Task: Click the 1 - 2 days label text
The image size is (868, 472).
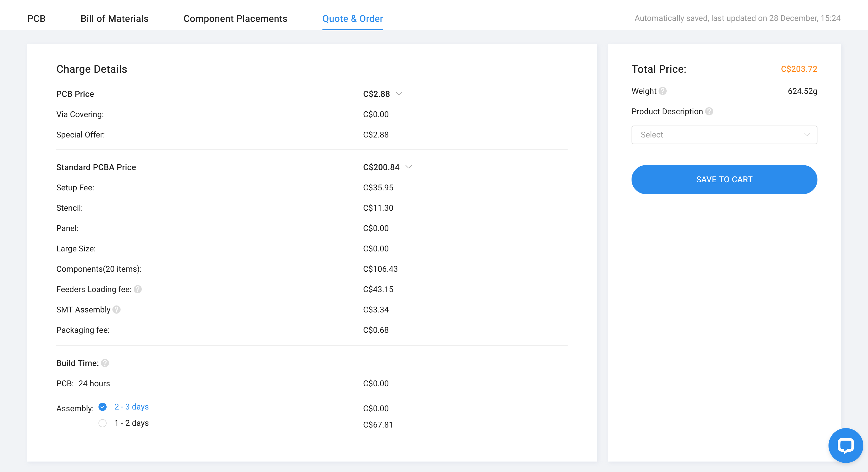Action: [131, 423]
